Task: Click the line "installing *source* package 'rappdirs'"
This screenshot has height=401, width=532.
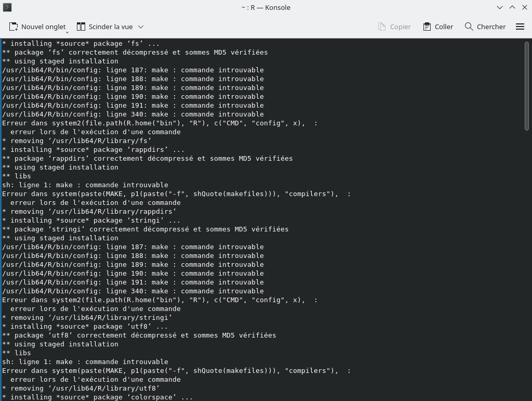Action: pyautogui.click(x=94, y=149)
